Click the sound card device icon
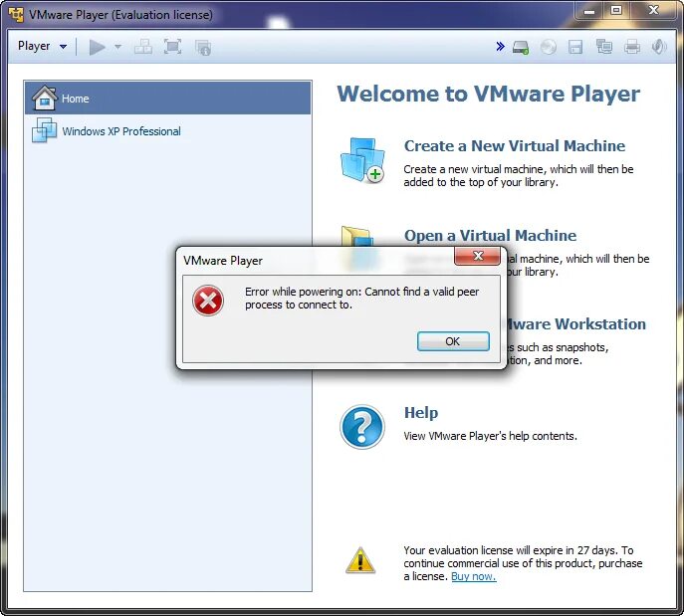Screen dimensions: 684x616 coord(659,46)
